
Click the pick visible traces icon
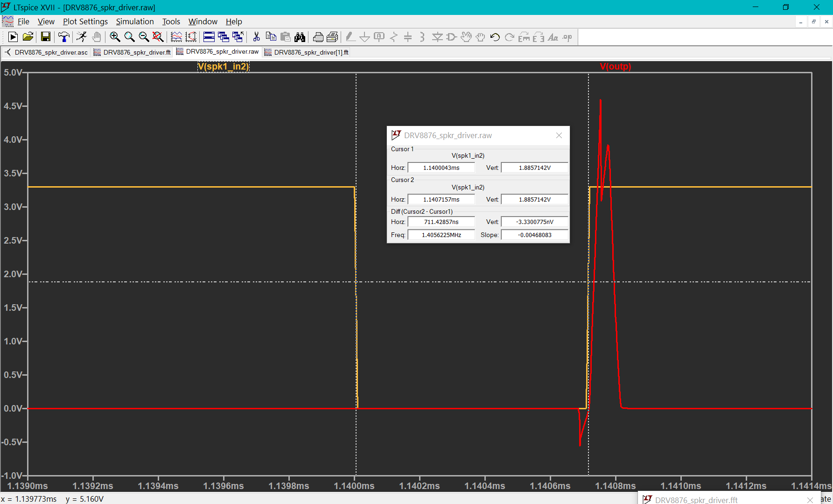[191, 37]
